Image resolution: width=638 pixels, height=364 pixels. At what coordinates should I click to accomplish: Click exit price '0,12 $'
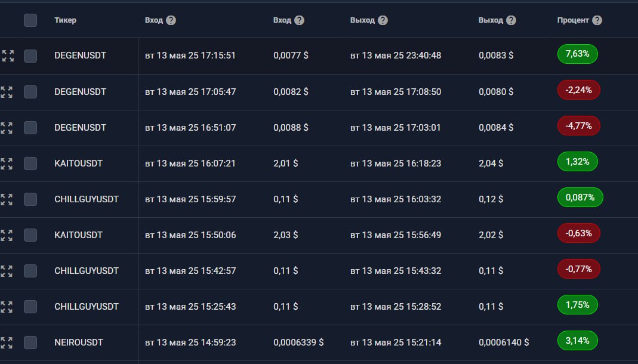click(491, 199)
